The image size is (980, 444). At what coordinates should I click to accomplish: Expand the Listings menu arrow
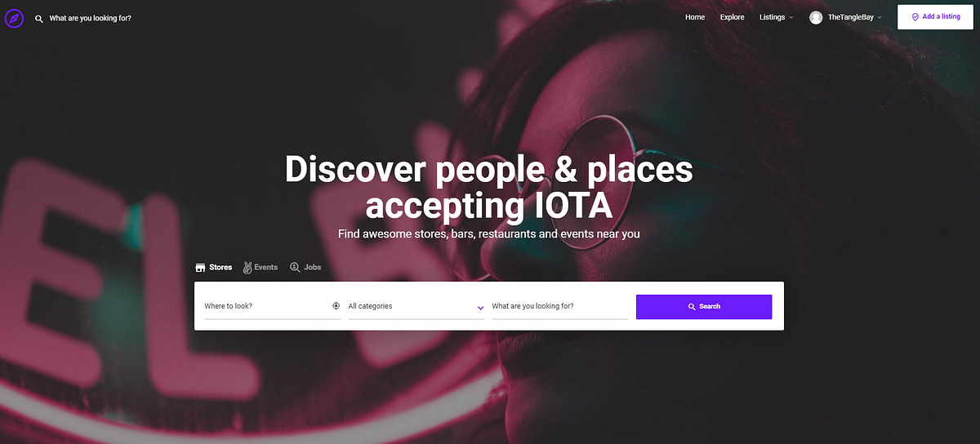[x=791, y=18]
